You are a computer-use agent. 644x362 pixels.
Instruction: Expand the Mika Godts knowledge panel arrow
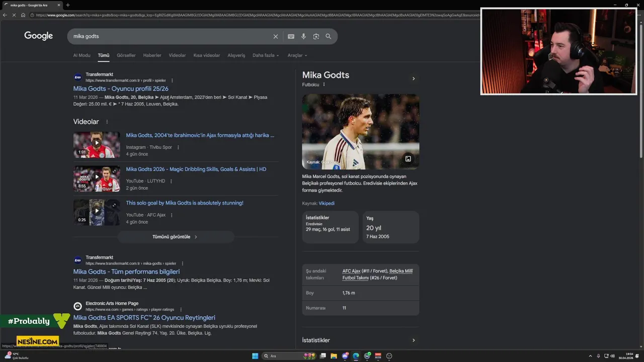[414, 78]
